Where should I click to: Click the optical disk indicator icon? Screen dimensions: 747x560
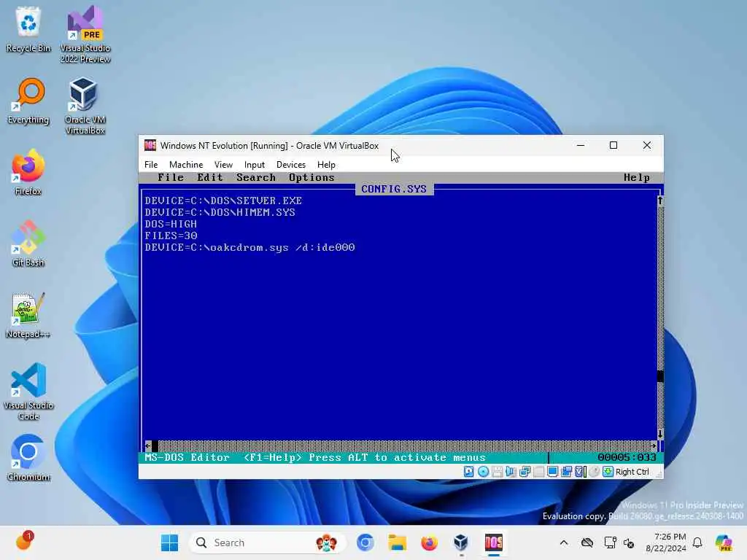(x=483, y=472)
